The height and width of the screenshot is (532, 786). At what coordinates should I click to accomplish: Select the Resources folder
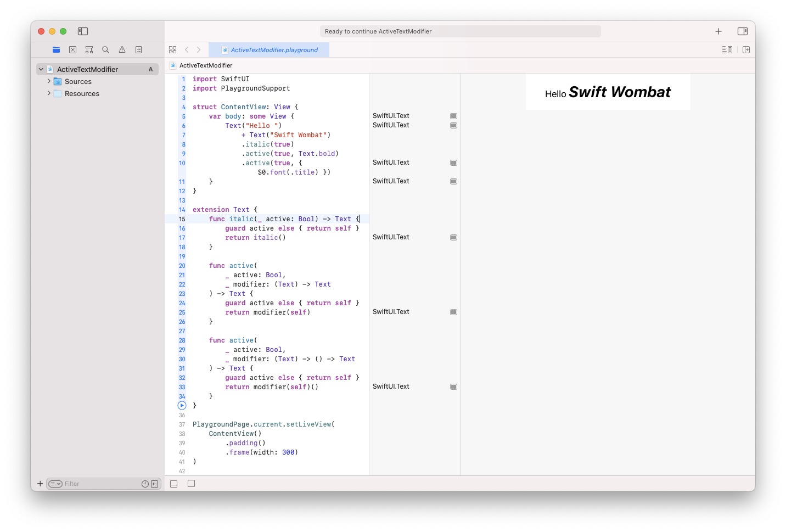[82, 93]
